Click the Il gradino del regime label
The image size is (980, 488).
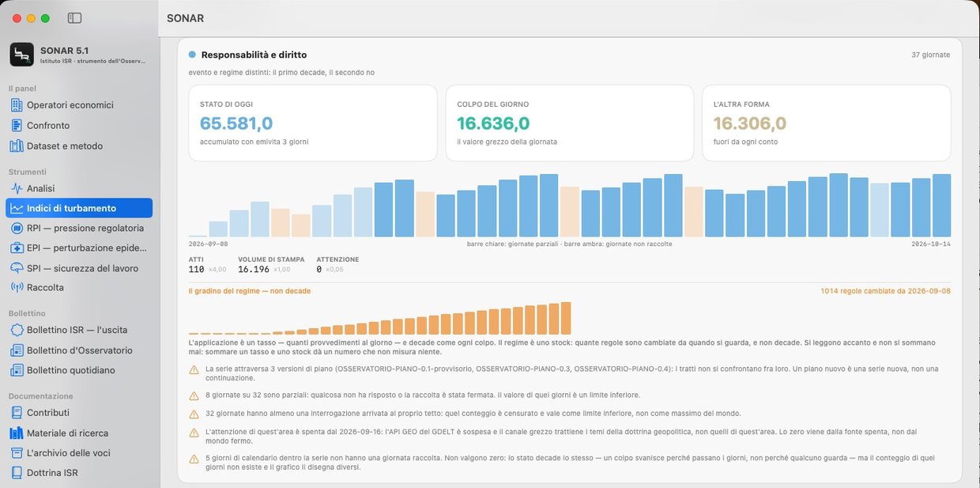click(250, 291)
